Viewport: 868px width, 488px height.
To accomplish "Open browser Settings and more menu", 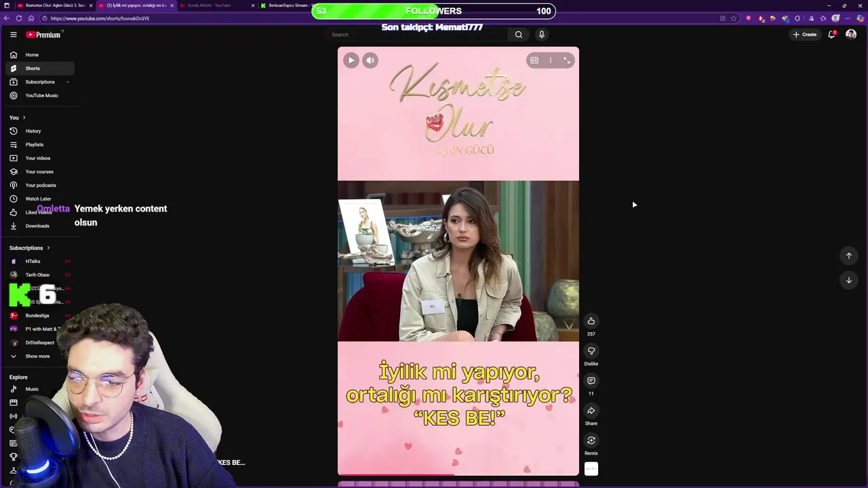I will pos(848,18).
